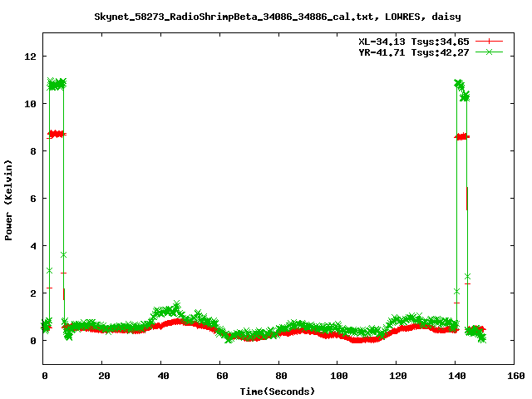
Task: Click the x-axis tick label 40
Action: point(163,376)
